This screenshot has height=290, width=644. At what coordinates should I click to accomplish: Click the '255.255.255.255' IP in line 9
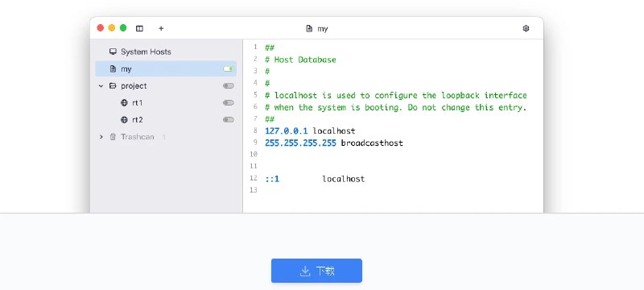pyautogui.click(x=300, y=143)
